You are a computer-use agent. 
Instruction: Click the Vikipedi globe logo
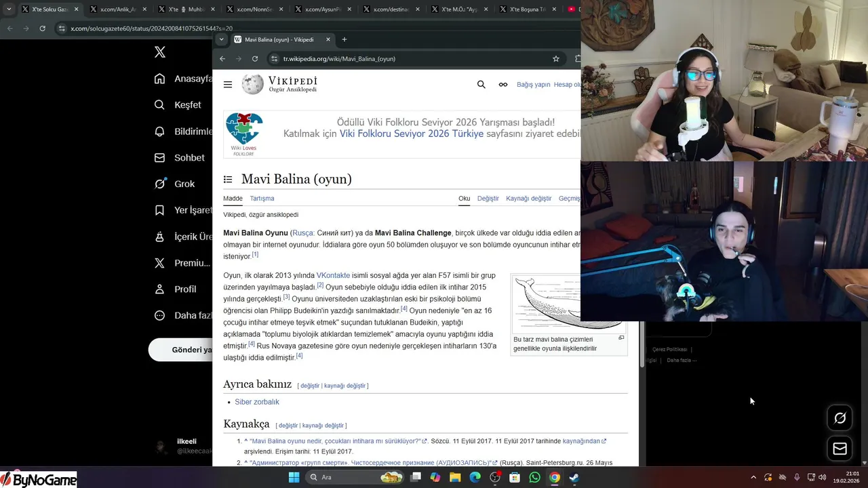(253, 84)
